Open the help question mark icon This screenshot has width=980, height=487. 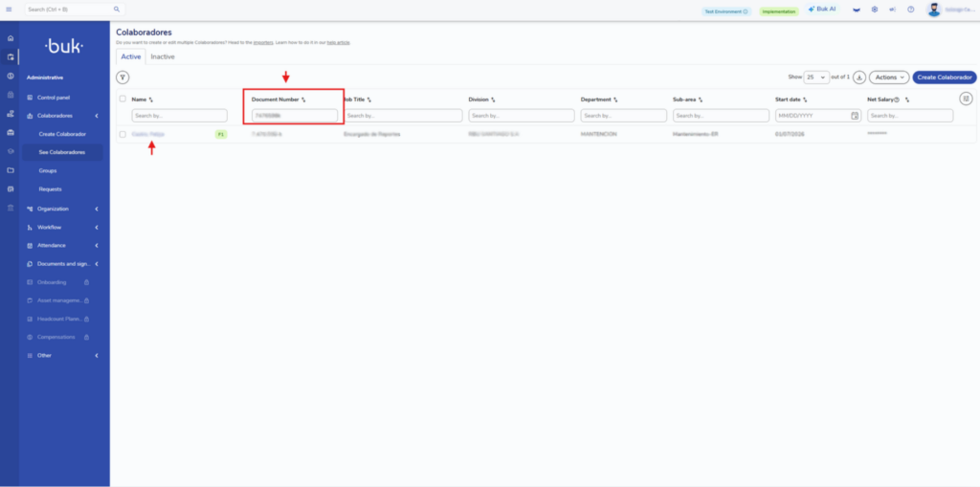click(911, 10)
